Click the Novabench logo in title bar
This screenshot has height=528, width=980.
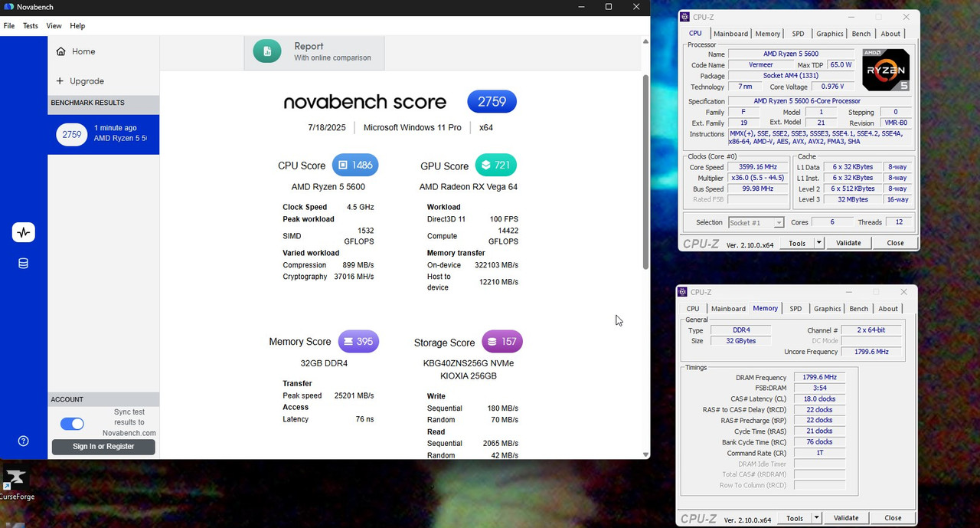click(x=8, y=7)
